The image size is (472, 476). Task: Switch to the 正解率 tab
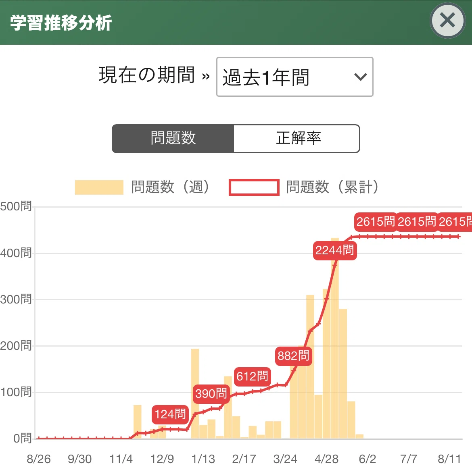click(297, 138)
